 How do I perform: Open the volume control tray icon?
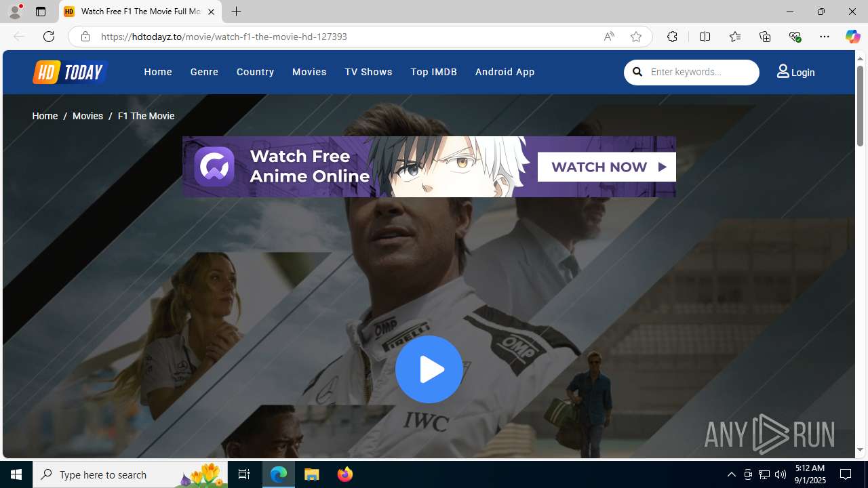pos(781,474)
